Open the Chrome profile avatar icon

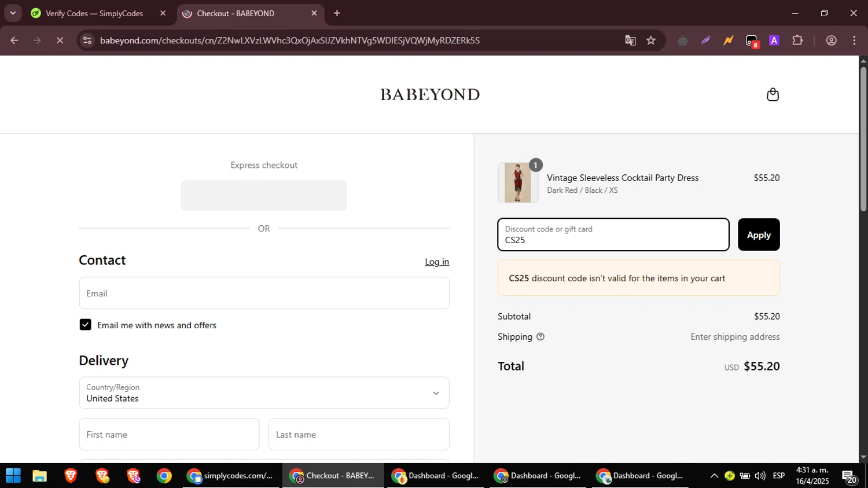click(x=832, y=41)
